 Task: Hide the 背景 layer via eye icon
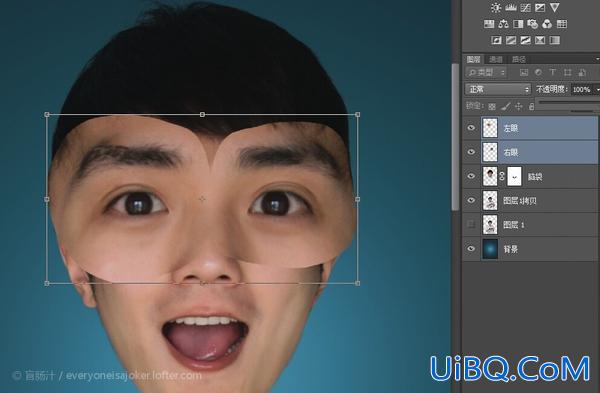point(471,249)
